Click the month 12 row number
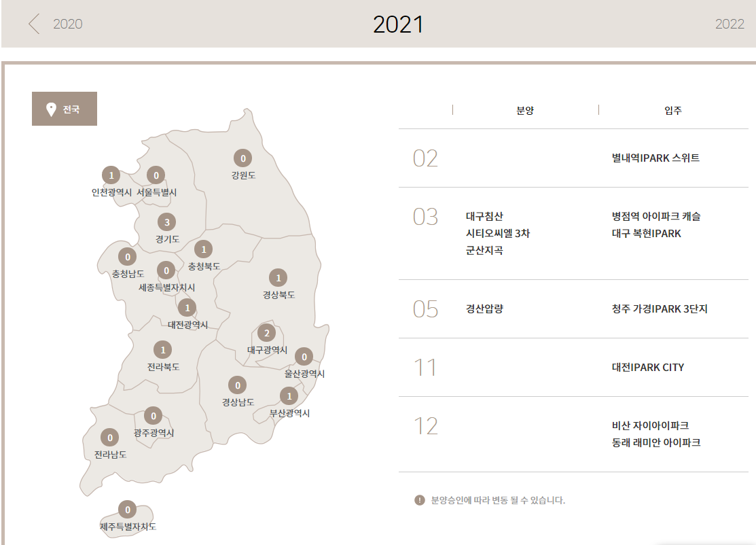Image resolution: width=756 pixels, height=545 pixels. 425,426
